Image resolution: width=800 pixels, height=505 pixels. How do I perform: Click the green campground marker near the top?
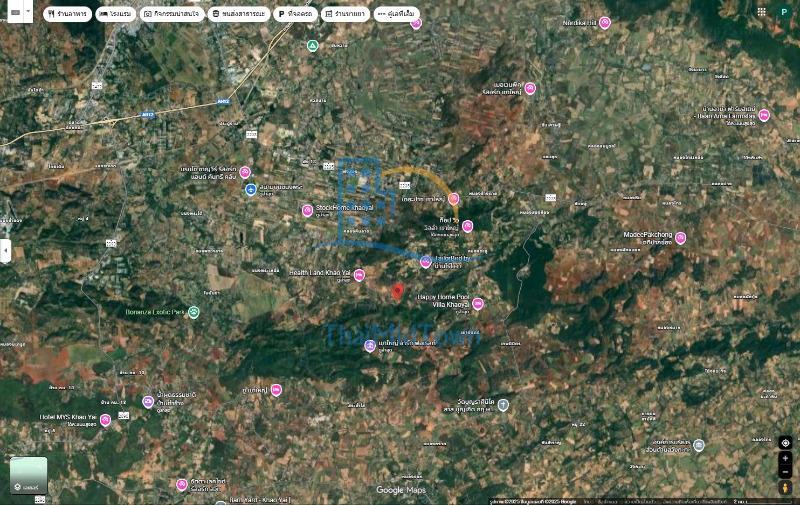click(x=312, y=46)
